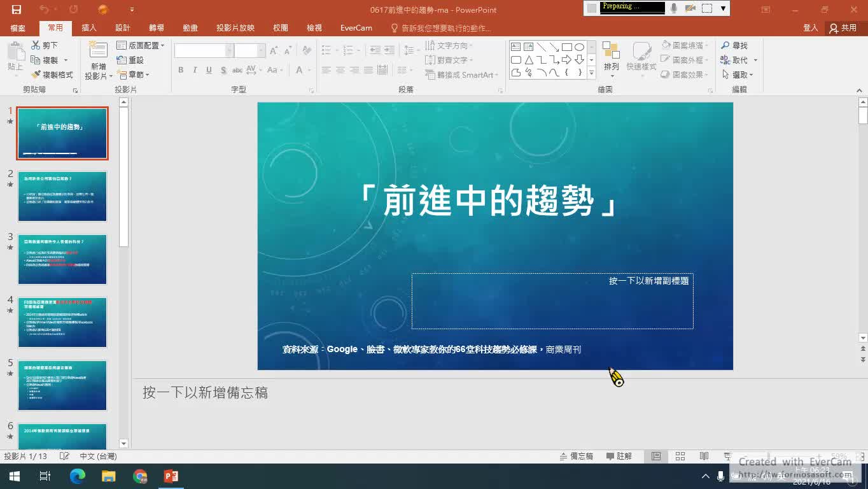The image size is (868, 489).
Task: Click the Format Painter (複製格式) button
Action: tap(52, 74)
